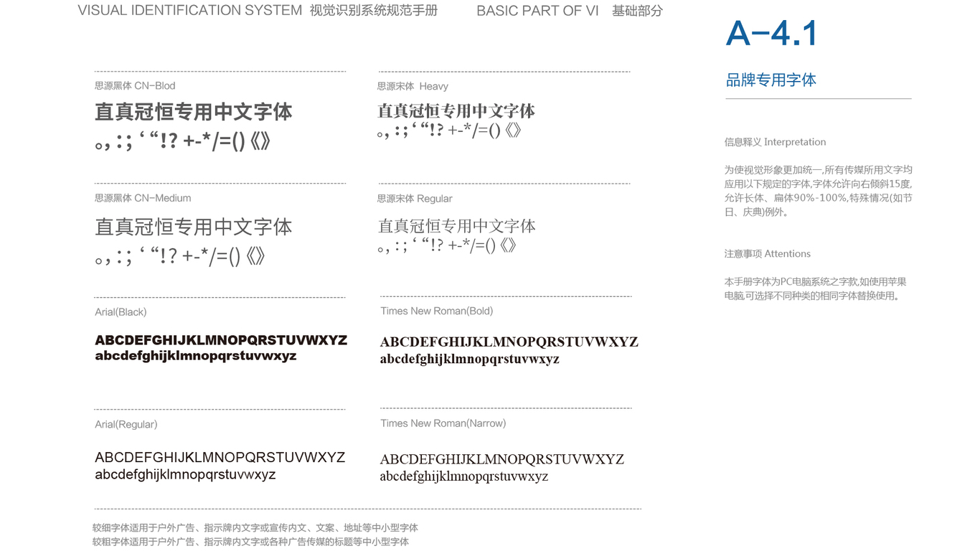Click the '品牌专用字体' section title
Image resolution: width=980 pixels, height=551 pixels.
point(771,80)
